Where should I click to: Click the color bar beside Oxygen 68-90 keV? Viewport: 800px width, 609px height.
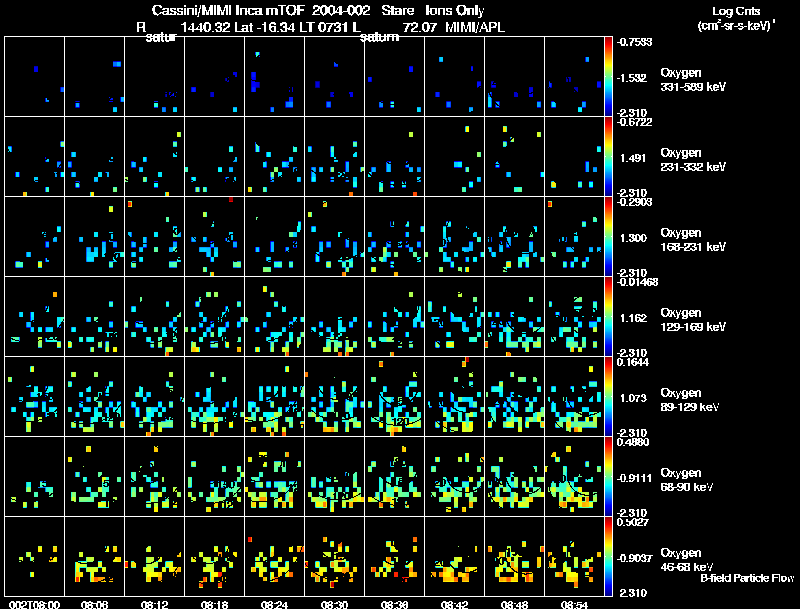608,476
